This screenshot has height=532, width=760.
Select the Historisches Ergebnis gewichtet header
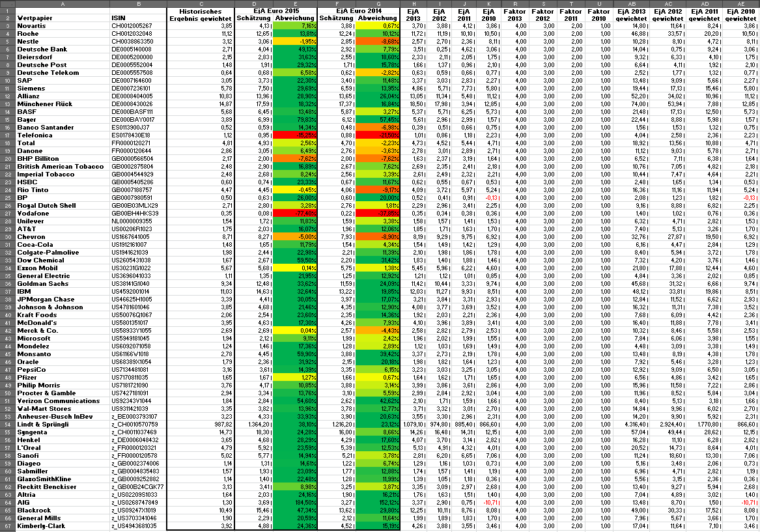point(200,14)
